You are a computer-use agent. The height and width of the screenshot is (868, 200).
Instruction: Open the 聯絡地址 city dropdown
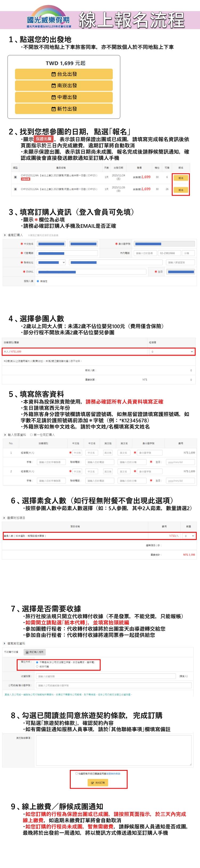(51, 262)
